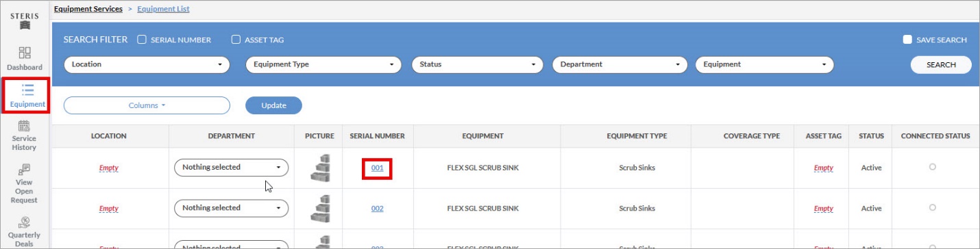The width and height of the screenshot is (980, 249).
Task: Enable the Serial Number search checkbox
Action: (x=142, y=40)
